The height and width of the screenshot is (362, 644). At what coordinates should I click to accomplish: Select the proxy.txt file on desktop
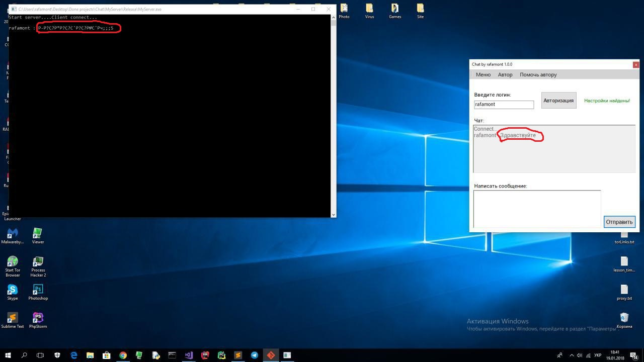pos(624,292)
